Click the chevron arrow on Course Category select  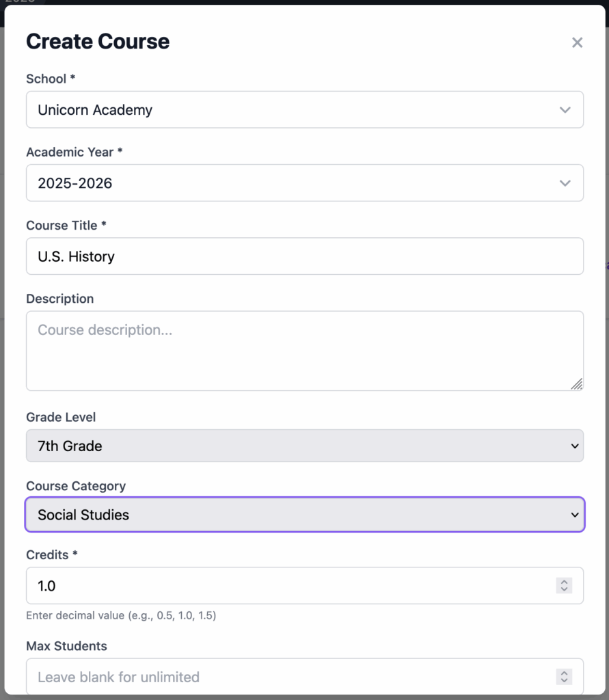coord(574,515)
